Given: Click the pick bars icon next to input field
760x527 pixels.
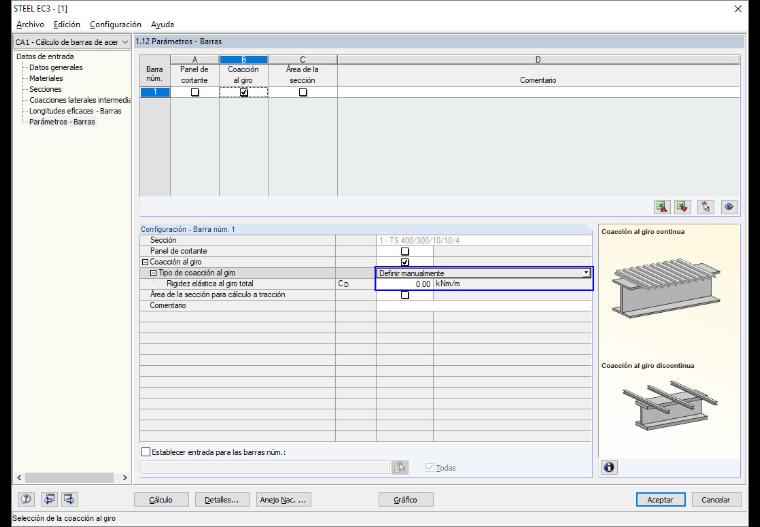Looking at the screenshot, I should [400, 467].
